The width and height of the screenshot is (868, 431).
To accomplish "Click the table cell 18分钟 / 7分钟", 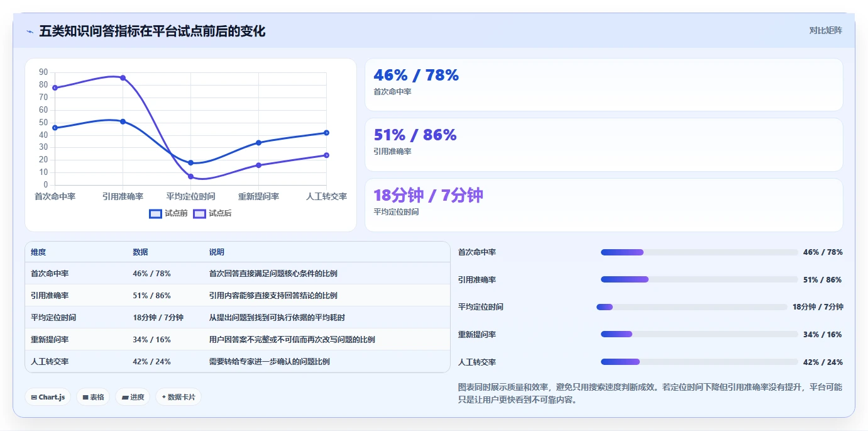I will tap(158, 318).
